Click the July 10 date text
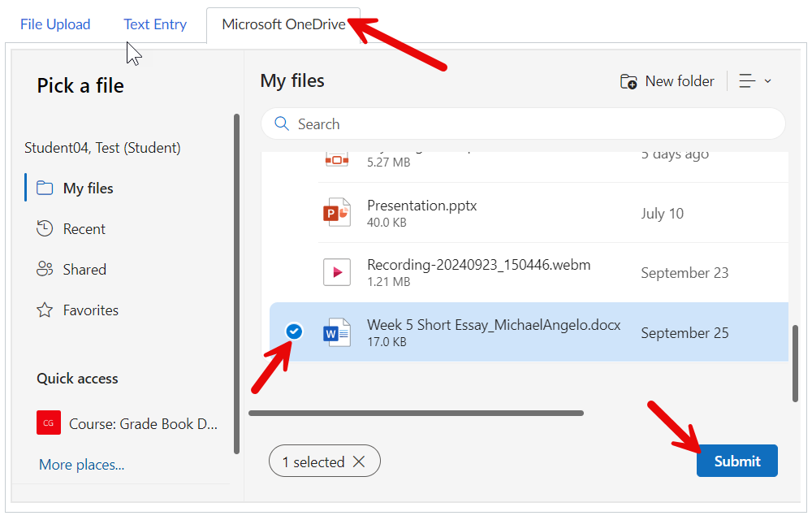Viewport: 812px width, 520px height. click(x=663, y=214)
